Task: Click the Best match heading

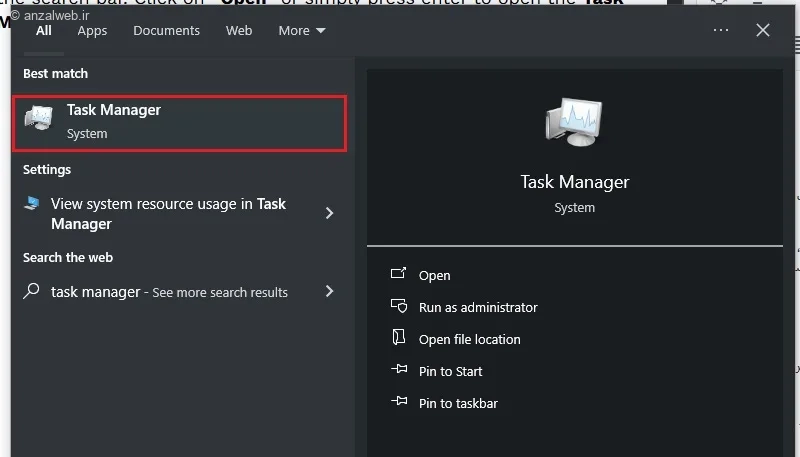Action: point(56,73)
